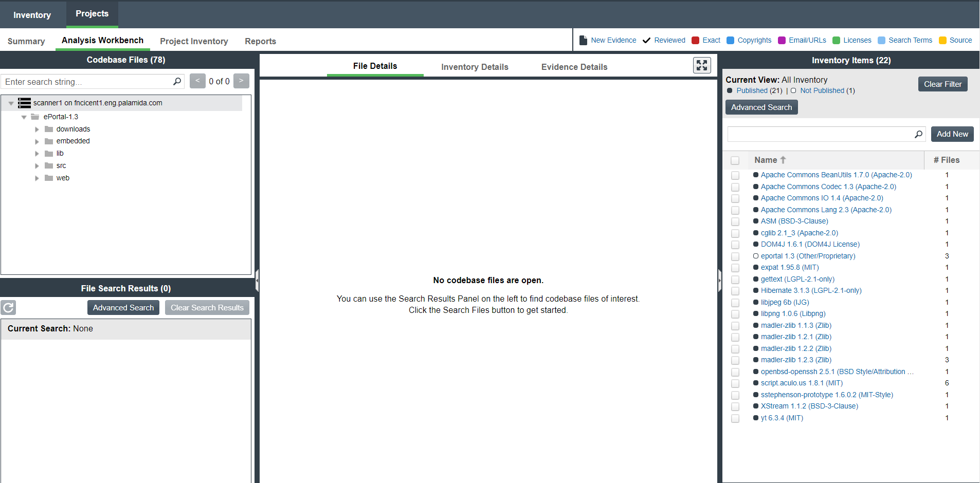Viewport: 980px width, 483px height.
Task: Click the red Exact evidence color swatch
Action: pyautogui.click(x=695, y=41)
